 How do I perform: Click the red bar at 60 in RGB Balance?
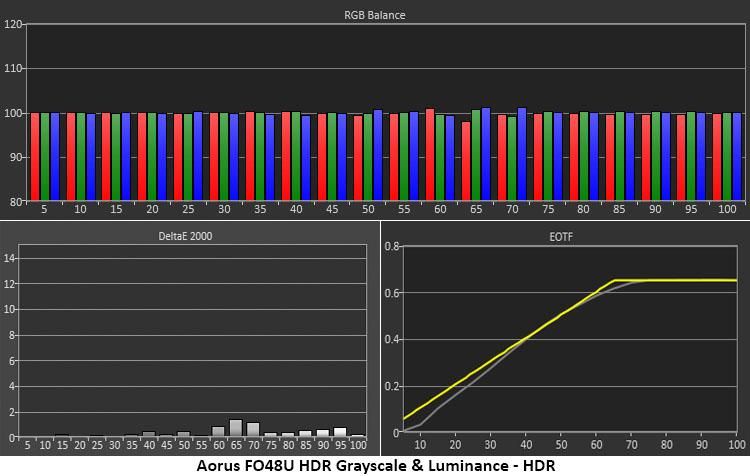(430, 155)
